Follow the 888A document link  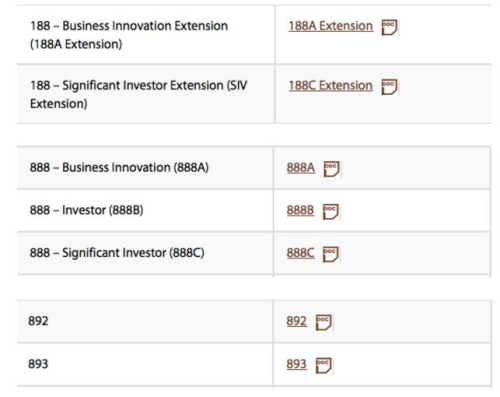[x=301, y=168]
